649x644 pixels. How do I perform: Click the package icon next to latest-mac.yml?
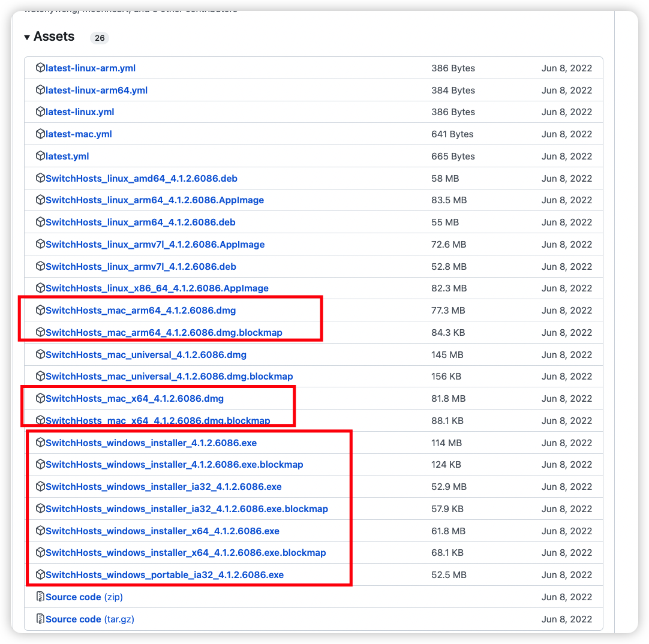40,134
